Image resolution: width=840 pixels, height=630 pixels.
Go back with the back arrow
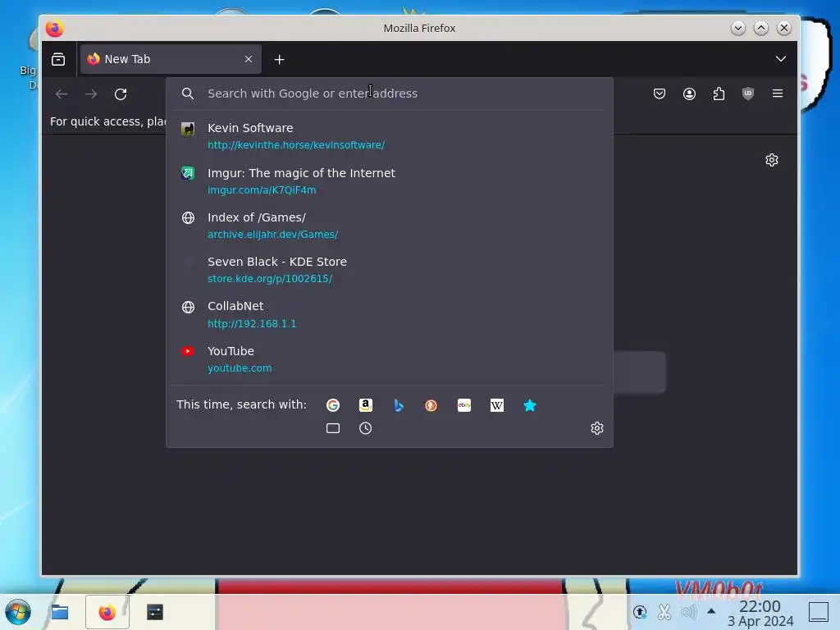(62, 94)
